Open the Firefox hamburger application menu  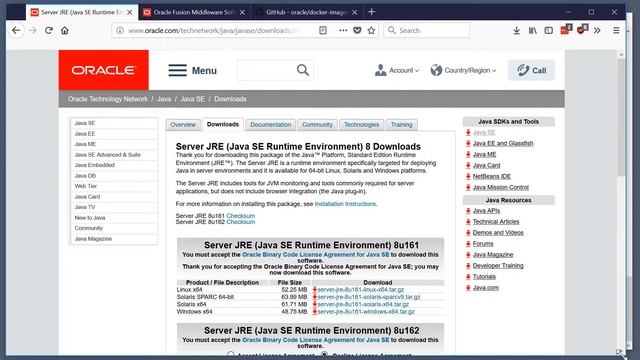coord(616,30)
